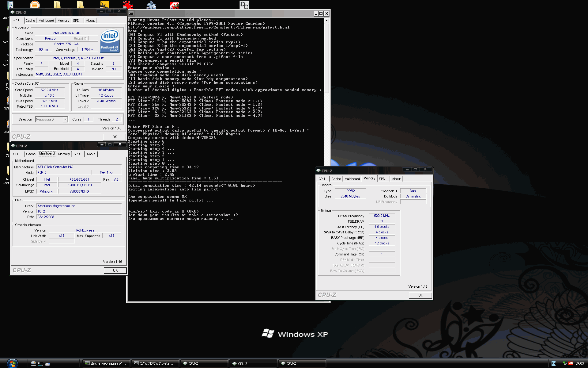Click Manufacturer field ASUSTeK Computer INC.
The image size is (588, 368).
[79, 167]
